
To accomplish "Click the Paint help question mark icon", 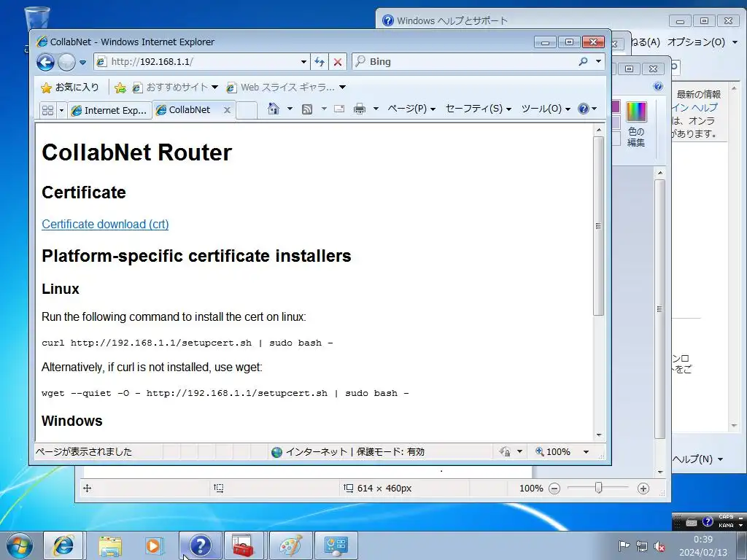I will coord(658,86).
